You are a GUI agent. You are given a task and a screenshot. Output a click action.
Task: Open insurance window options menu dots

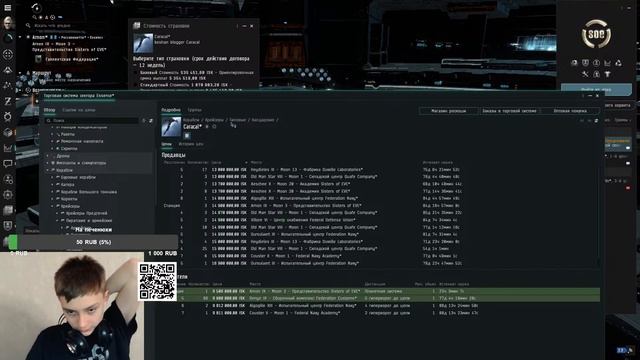[237, 26]
